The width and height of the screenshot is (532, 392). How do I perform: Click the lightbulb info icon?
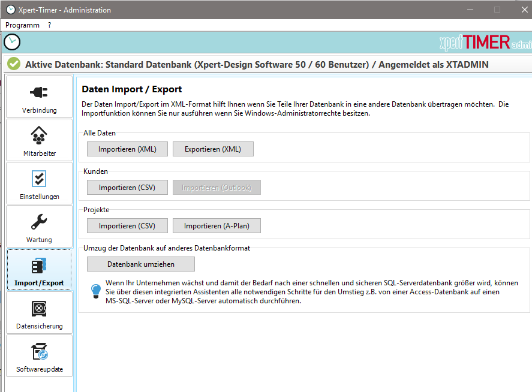[96, 290]
